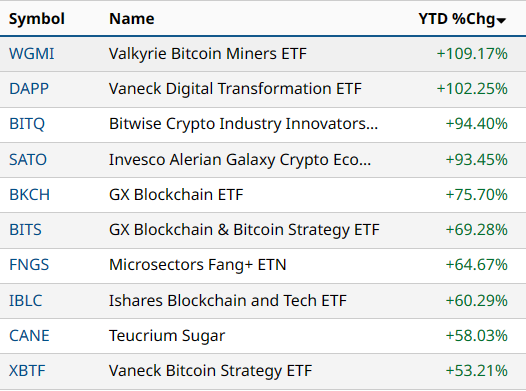The width and height of the screenshot is (526, 391).
Task: Open the CANE symbol link
Action: pos(29,336)
